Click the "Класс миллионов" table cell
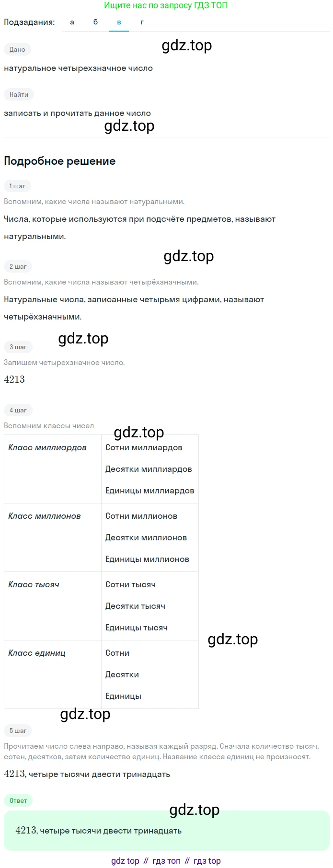 [53, 537]
